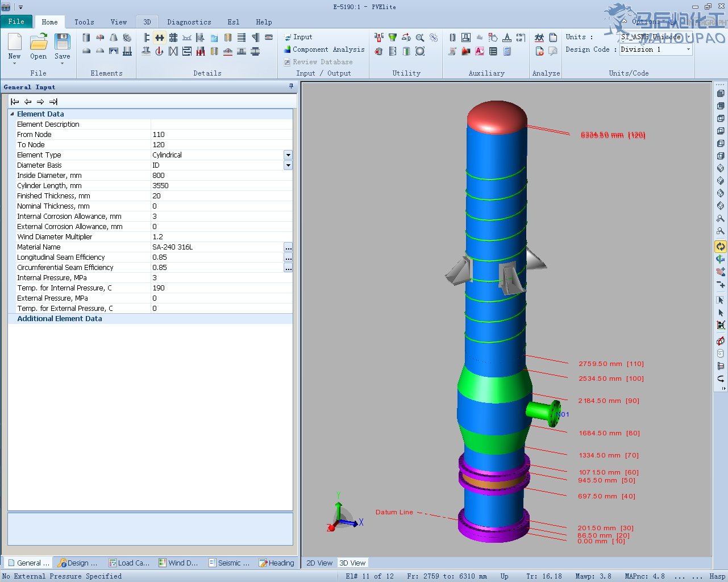
Task: Open the File ribbon tab
Action: (16, 22)
